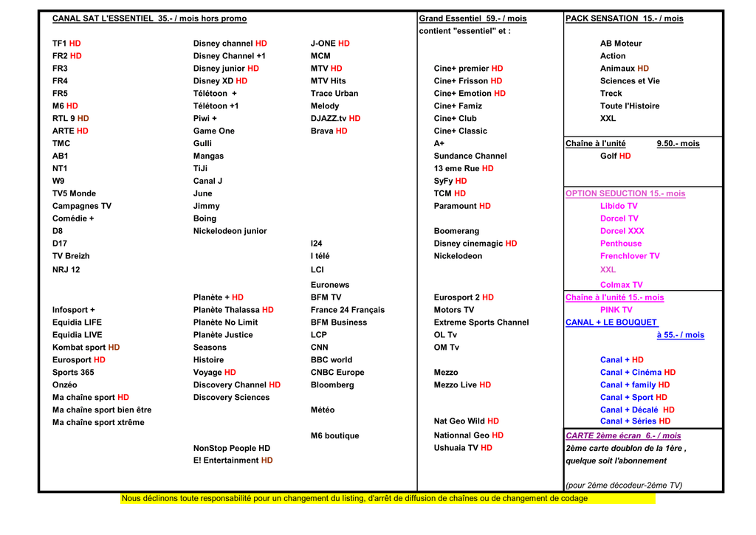Click the Extreme Sports Channel entry

click(x=481, y=322)
